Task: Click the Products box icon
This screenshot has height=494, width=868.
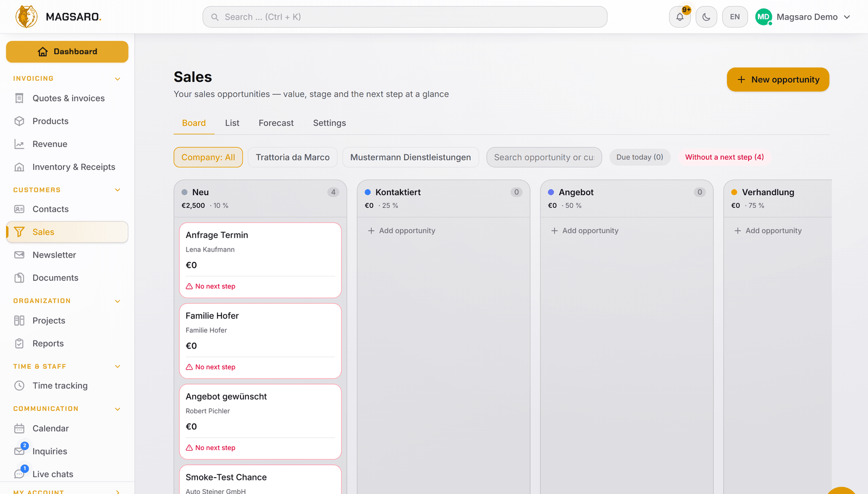Action: [20, 121]
